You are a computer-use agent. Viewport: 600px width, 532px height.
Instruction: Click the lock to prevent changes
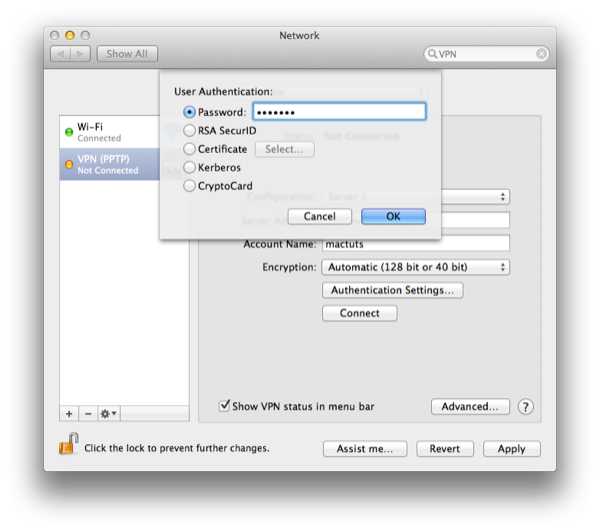[68, 444]
